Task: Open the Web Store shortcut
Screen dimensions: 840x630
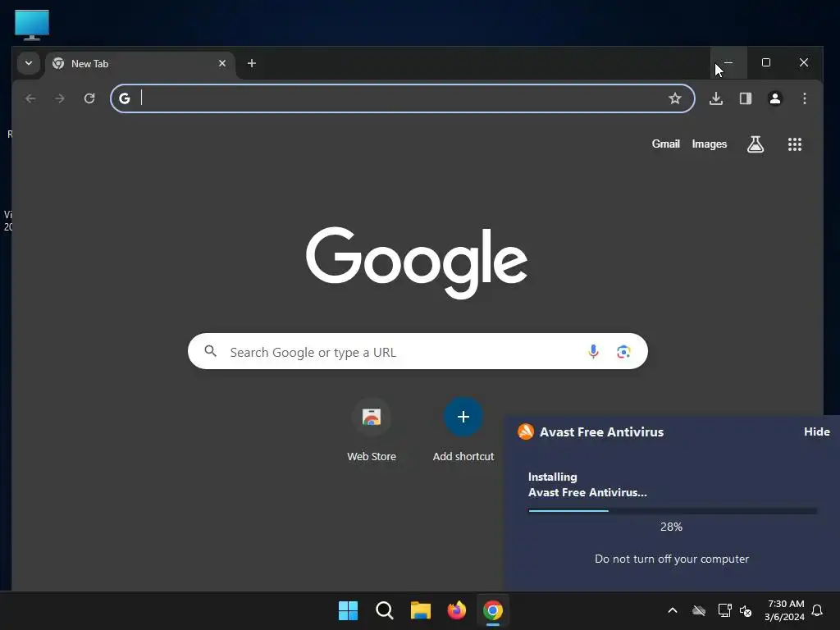Action: 372,430
